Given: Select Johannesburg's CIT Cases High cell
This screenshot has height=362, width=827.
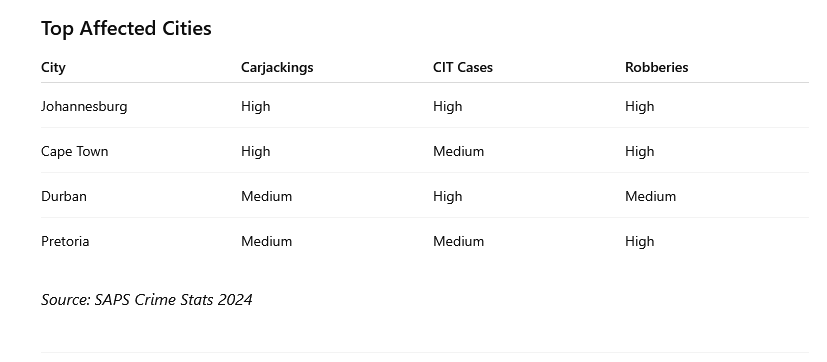Looking at the screenshot, I should tap(447, 107).
